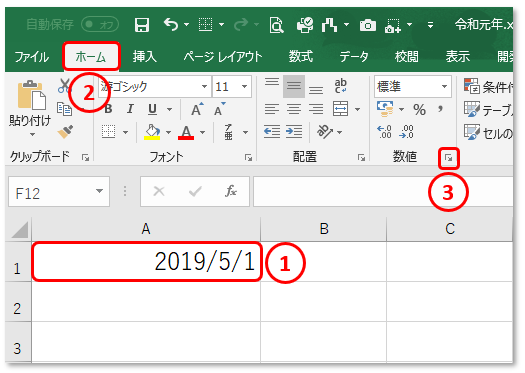Image resolution: width=525 pixels, height=373 pixels.
Task: Switch to the 数式 tab
Action: 301,56
